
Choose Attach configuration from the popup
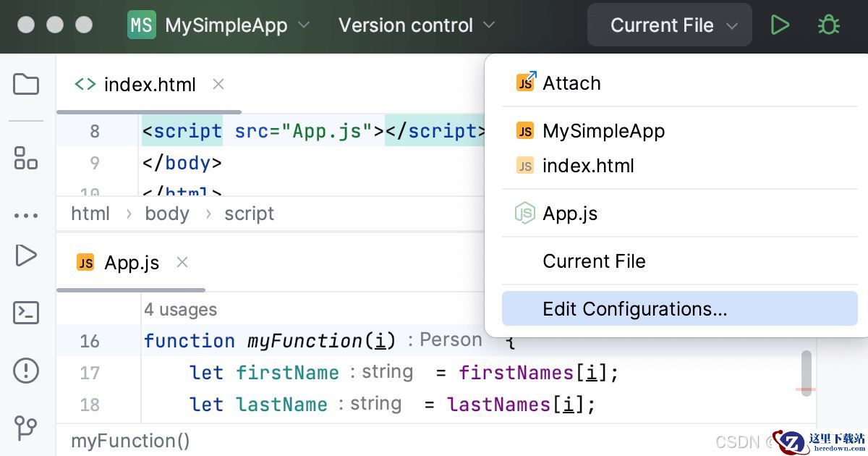680,83
